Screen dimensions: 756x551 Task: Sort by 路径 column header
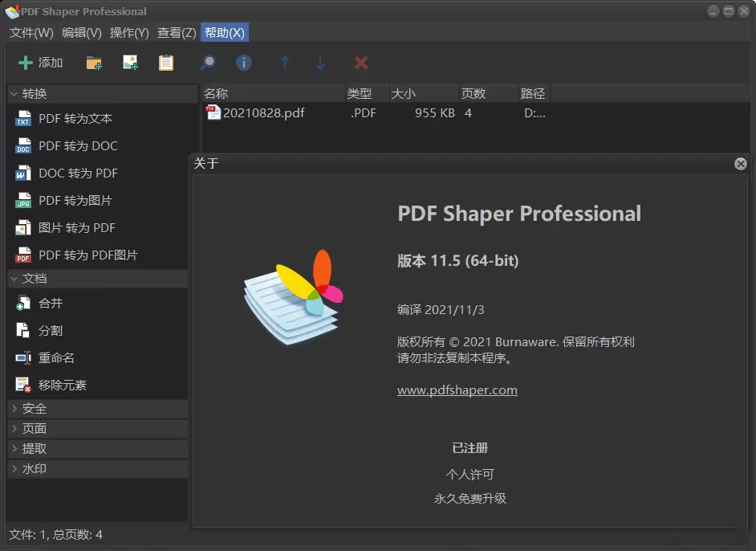(534, 93)
